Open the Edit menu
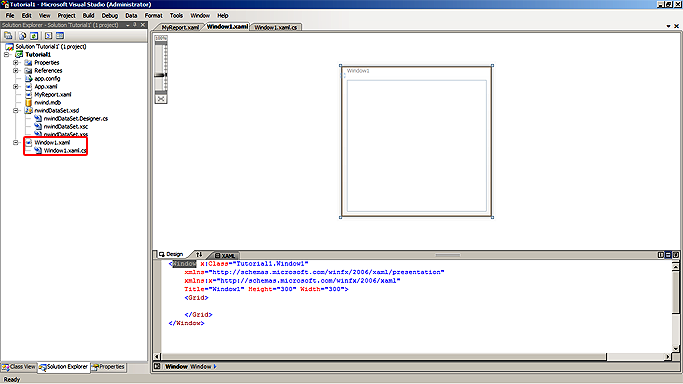The image size is (683, 384). (x=27, y=16)
